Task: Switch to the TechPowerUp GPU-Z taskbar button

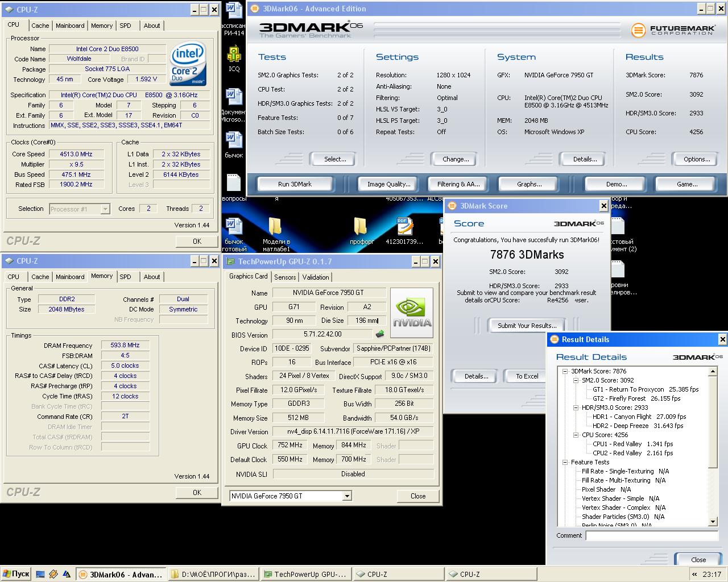Action: [305, 575]
